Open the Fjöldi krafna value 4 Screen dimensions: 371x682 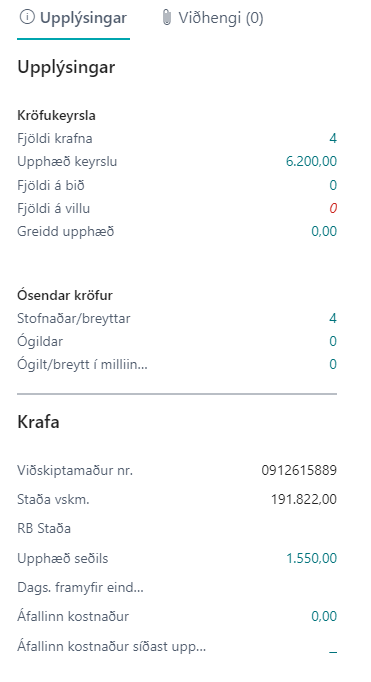333,139
